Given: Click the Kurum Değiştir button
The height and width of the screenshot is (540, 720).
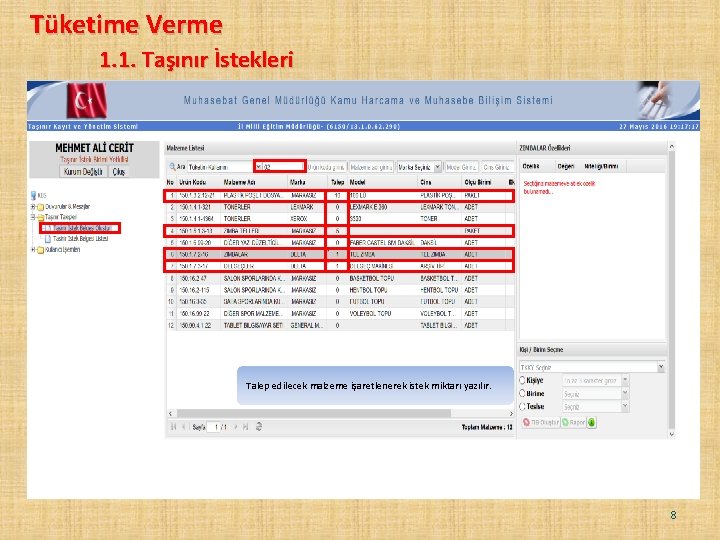Looking at the screenshot, I should tap(83, 172).
